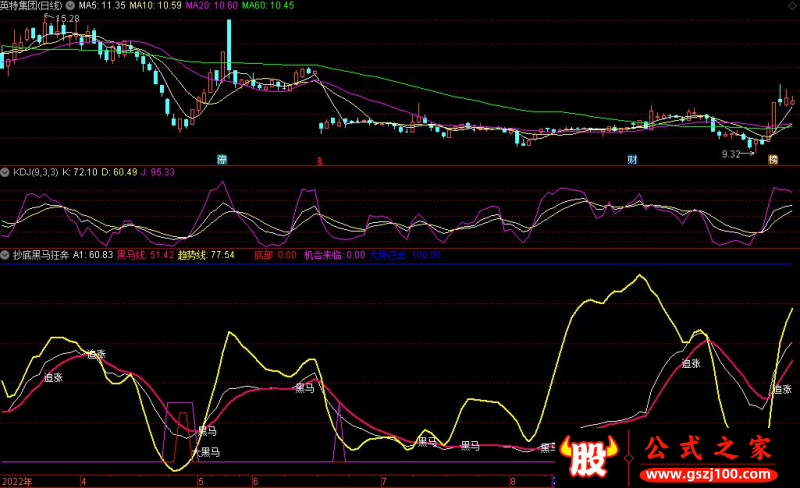Click the 2022年 label on time axis
Viewport: 800px width, 488px height.
coord(17,481)
